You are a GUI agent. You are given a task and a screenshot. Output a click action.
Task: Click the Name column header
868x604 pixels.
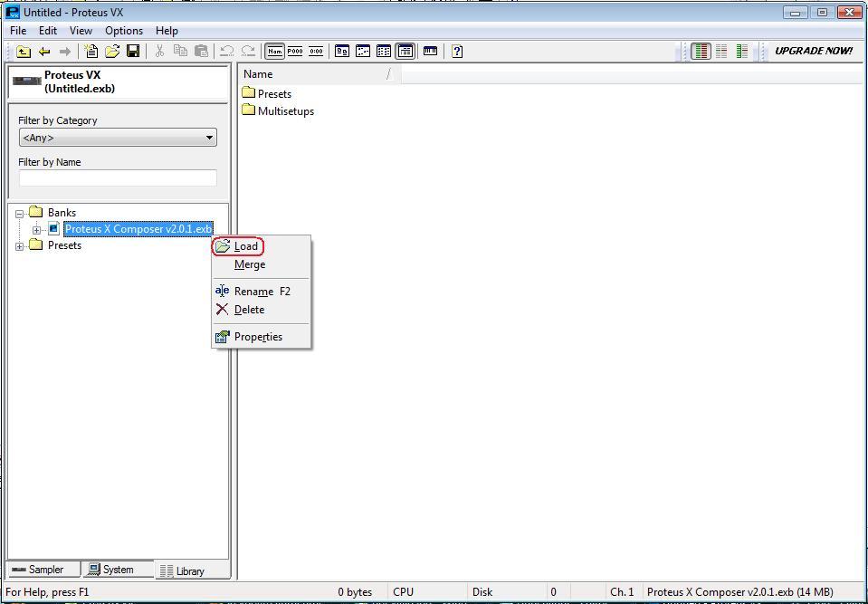[320, 74]
